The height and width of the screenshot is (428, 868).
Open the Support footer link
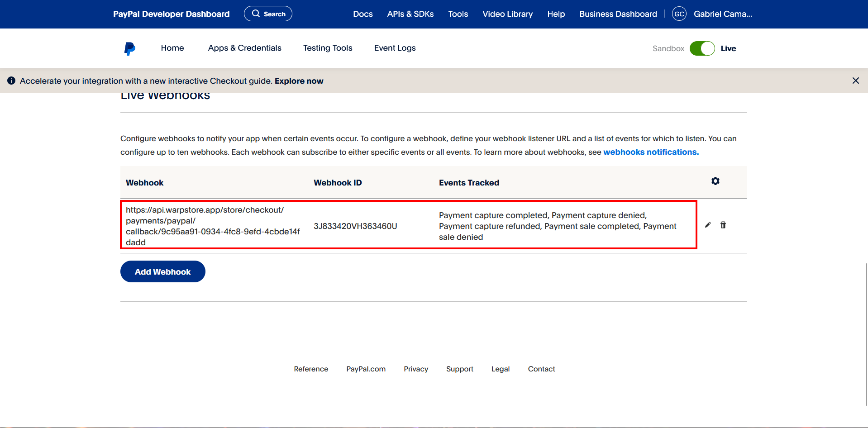tap(460, 369)
